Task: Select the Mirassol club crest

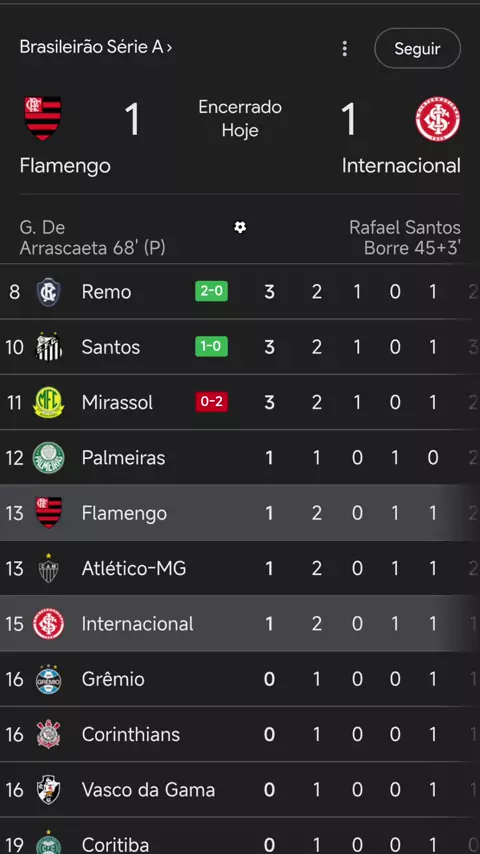Action: [x=48, y=402]
